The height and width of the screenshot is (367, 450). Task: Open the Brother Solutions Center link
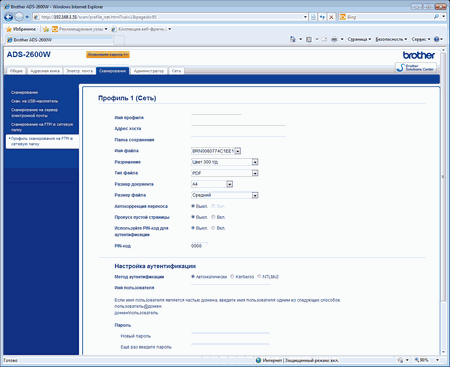[416, 67]
